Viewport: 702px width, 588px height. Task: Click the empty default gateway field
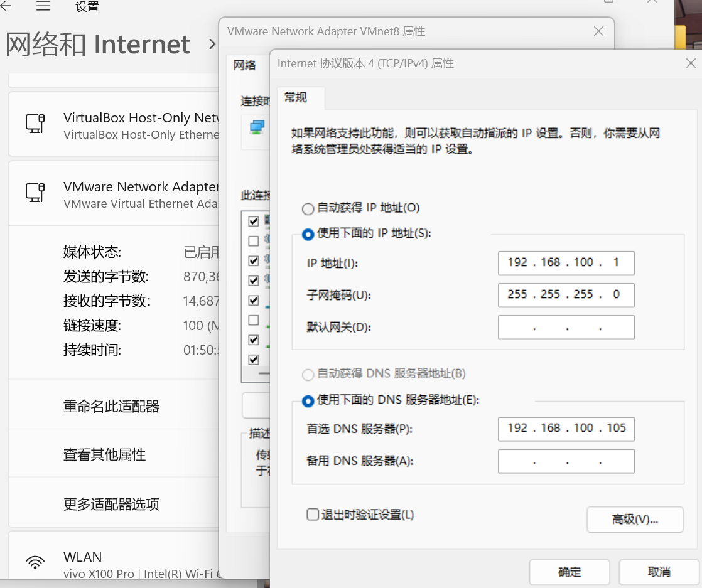click(x=566, y=327)
